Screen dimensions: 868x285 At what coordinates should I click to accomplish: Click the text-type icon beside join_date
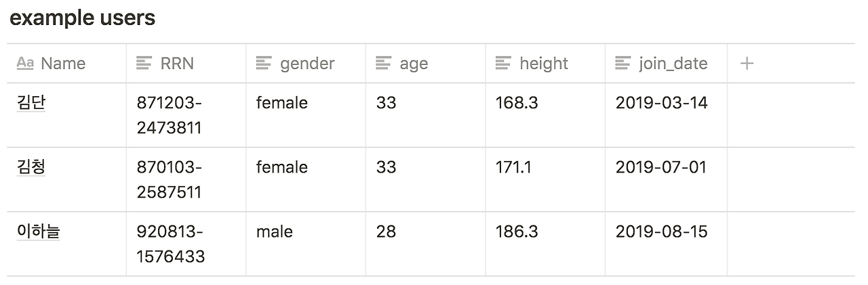[623, 64]
